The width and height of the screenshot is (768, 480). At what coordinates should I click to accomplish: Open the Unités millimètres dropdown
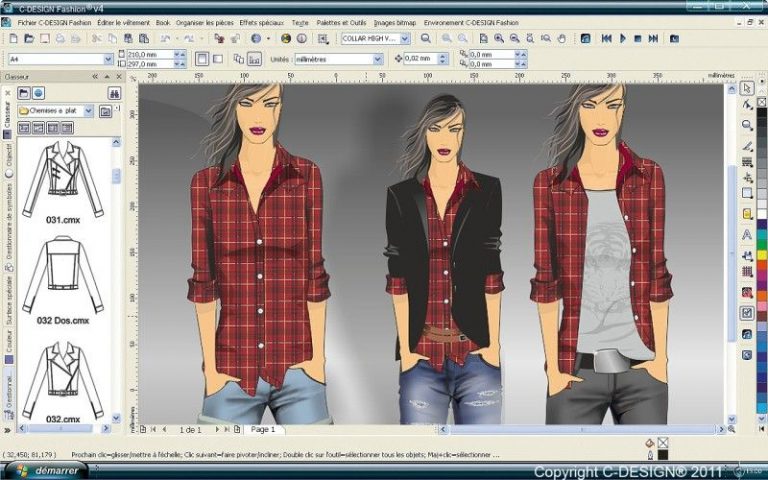coord(378,59)
